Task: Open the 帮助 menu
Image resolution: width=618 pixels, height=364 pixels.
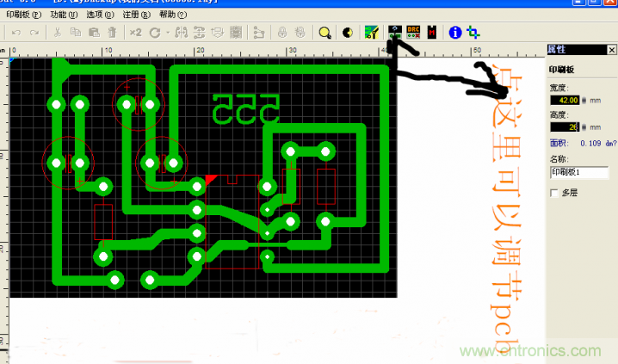Action: point(172,15)
